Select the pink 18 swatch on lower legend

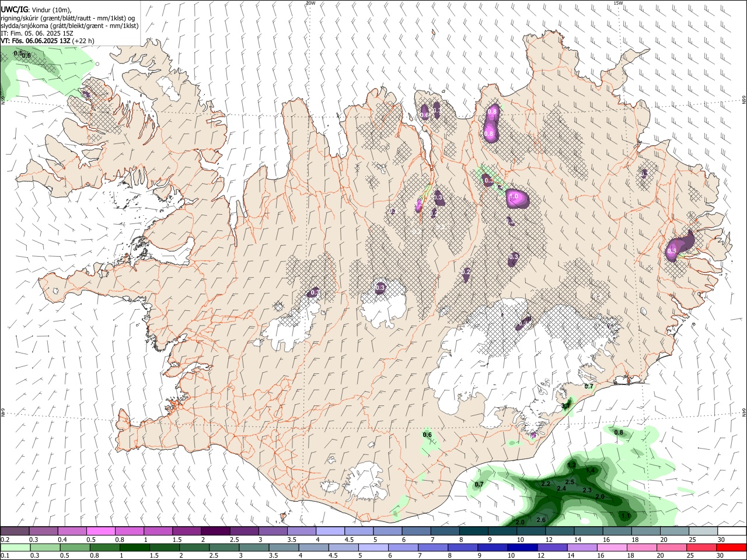tap(641, 547)
